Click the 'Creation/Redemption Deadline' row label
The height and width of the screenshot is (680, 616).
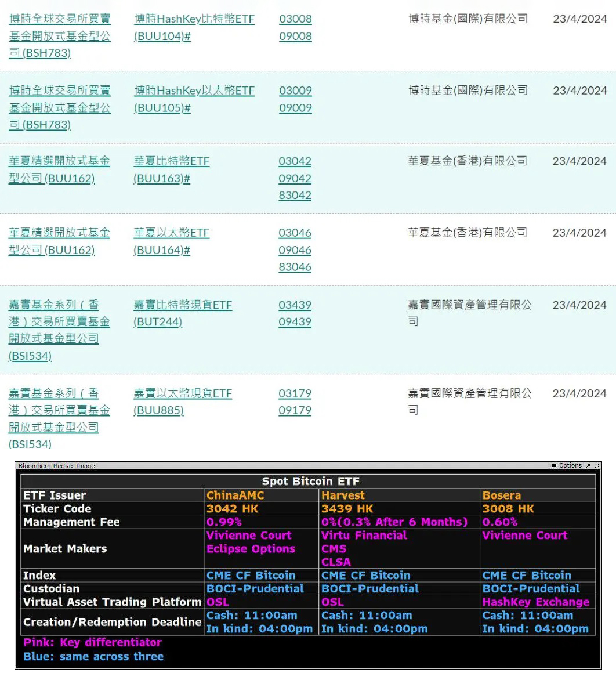click(113, 622)
